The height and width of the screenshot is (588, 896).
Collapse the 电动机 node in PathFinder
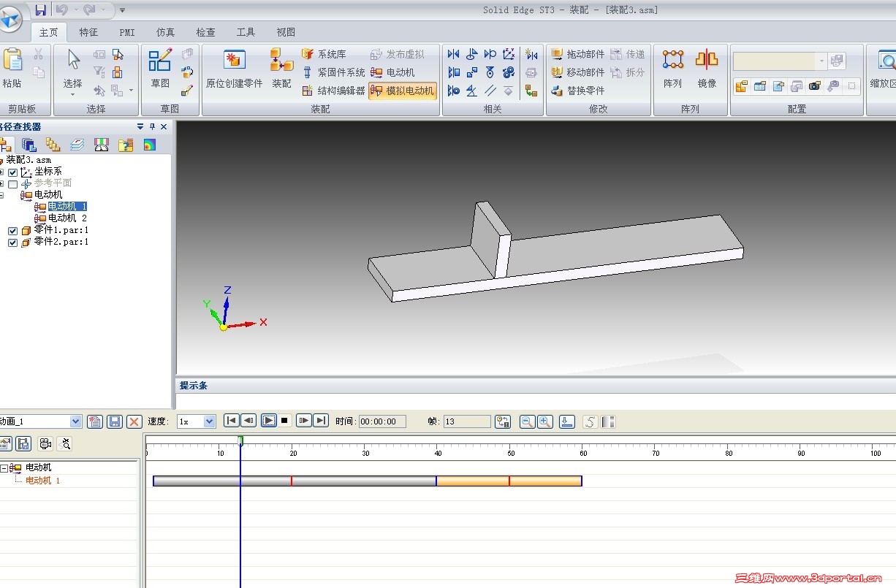[1, 195]
